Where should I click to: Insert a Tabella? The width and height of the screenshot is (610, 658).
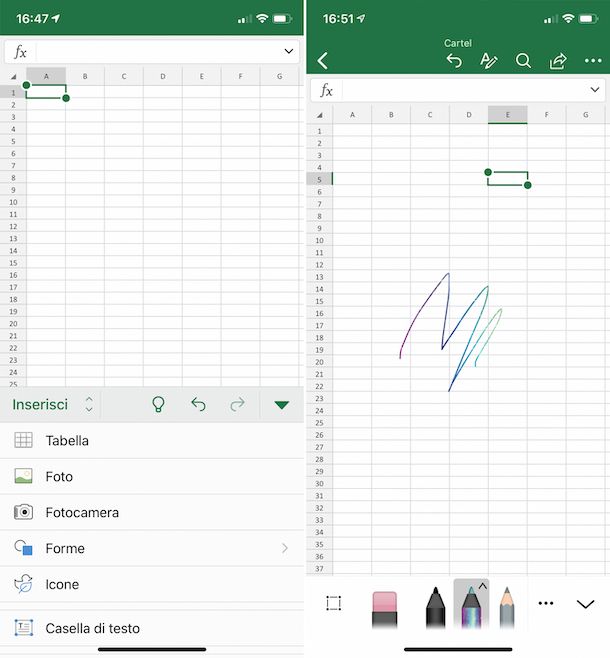[x=152, y=441]
